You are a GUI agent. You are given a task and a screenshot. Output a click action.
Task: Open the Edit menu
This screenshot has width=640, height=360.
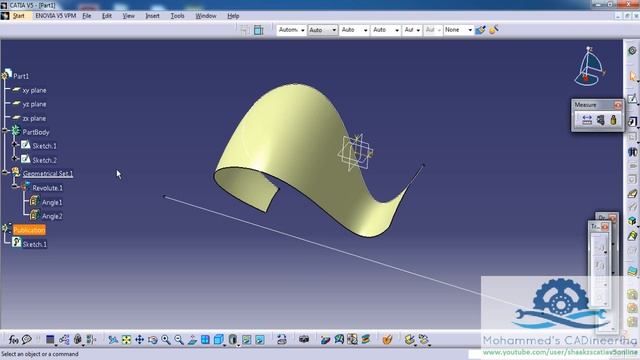click(x=107, y=16)
